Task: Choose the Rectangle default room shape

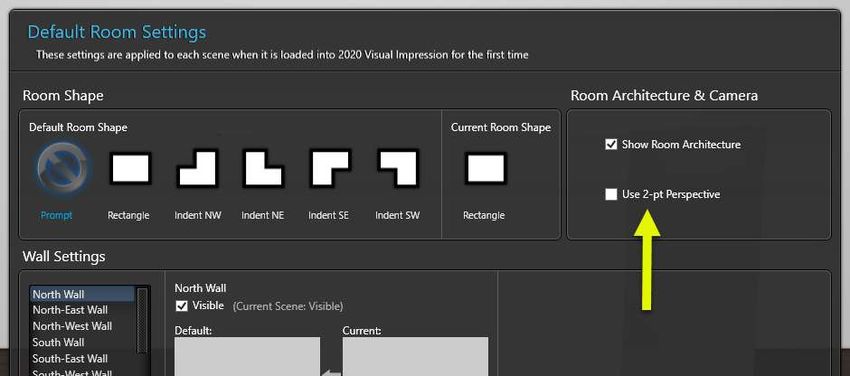Action: click(130, 168)
